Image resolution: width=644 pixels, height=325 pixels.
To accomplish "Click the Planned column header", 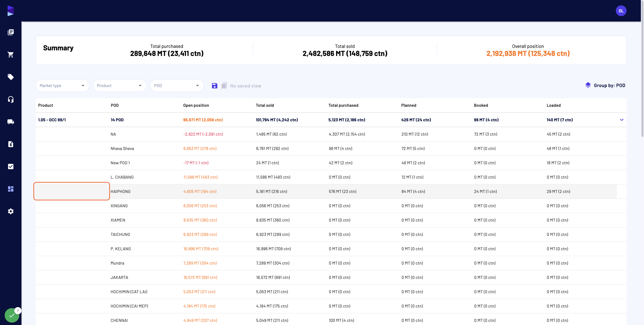I will click(x=409, y=105).
